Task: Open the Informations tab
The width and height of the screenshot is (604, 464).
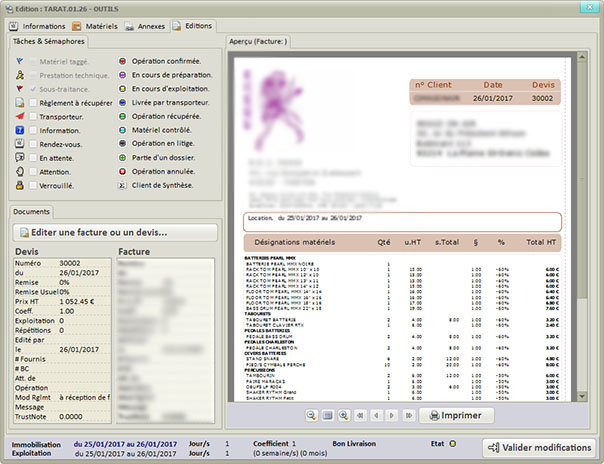Action: (37, 25)
